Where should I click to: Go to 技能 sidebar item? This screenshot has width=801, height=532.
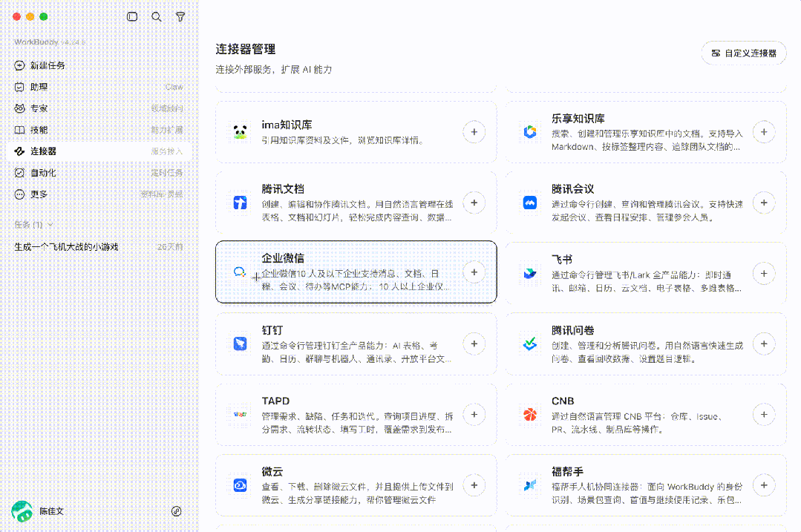point(99,130)
